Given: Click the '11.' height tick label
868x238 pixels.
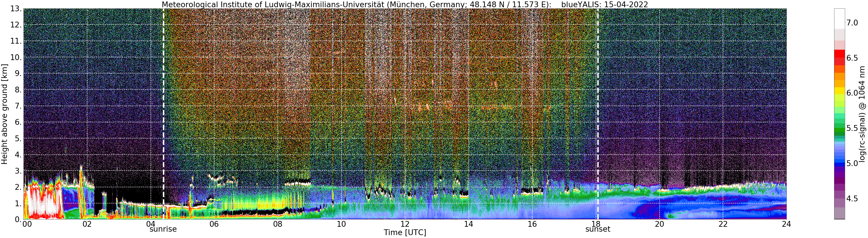Looking at the screenshot, I should pyautogui.click(x=16, y=41).
